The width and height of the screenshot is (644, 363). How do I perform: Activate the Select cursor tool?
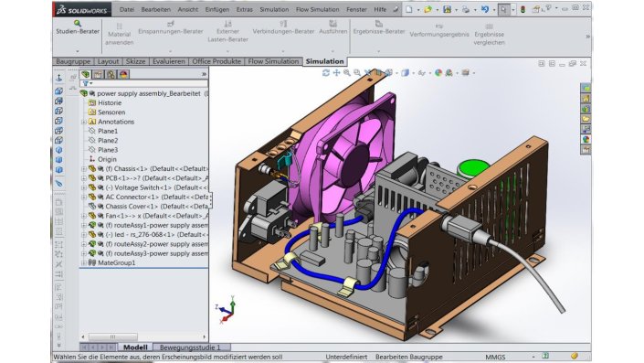(503, 9)
